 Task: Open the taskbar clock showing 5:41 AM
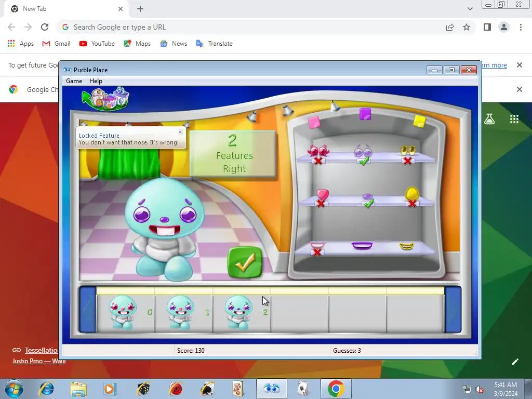(x=506, y=389)
